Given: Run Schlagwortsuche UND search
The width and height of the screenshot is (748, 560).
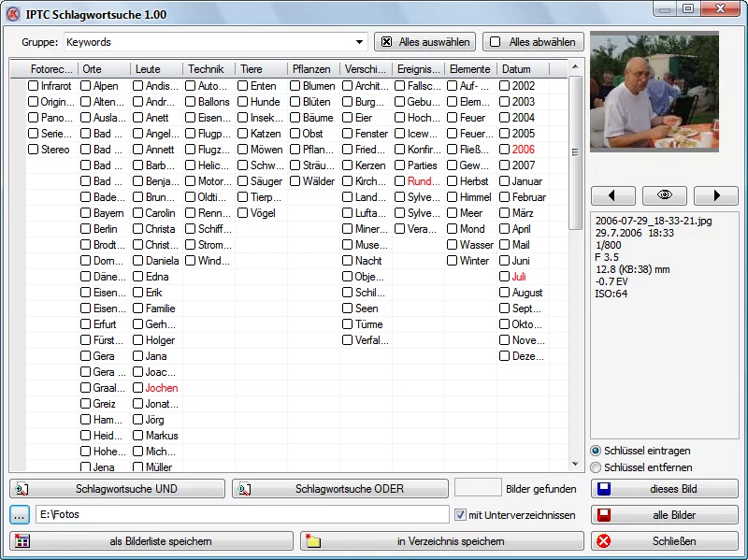Looking at the screenshot, I should pos(117,489).
